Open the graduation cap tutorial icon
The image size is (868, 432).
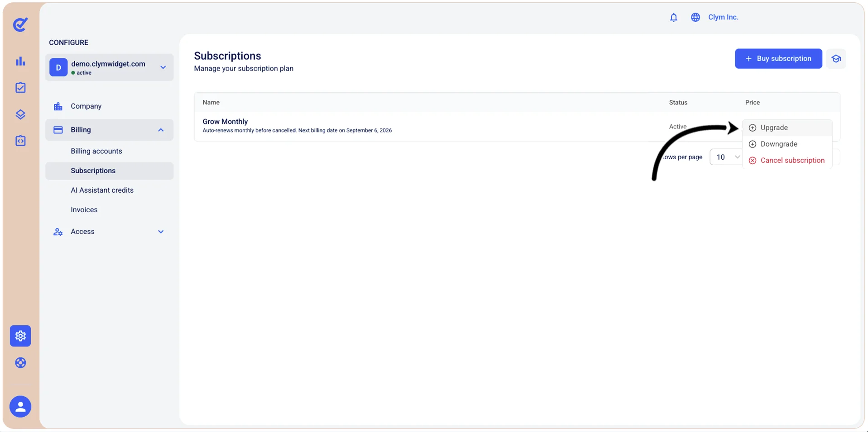point(836,59)
